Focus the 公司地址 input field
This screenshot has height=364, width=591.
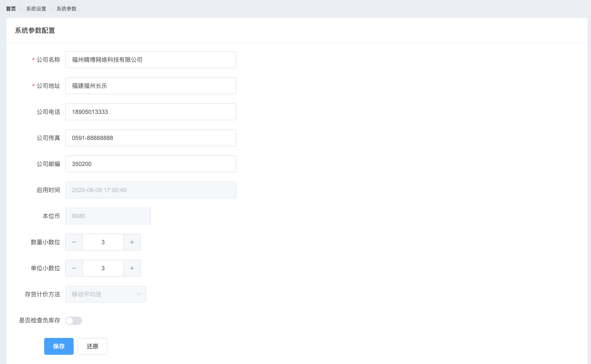point(151,86)
